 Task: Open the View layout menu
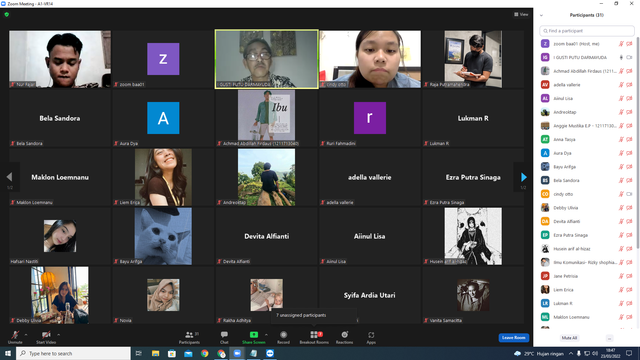tap(521, 14)
